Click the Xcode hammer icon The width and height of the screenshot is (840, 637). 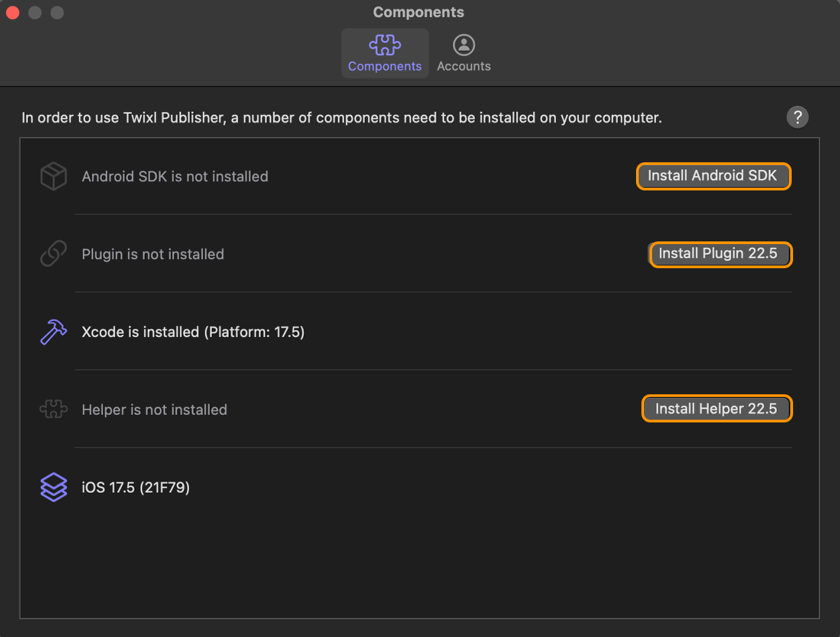point(54,332)
